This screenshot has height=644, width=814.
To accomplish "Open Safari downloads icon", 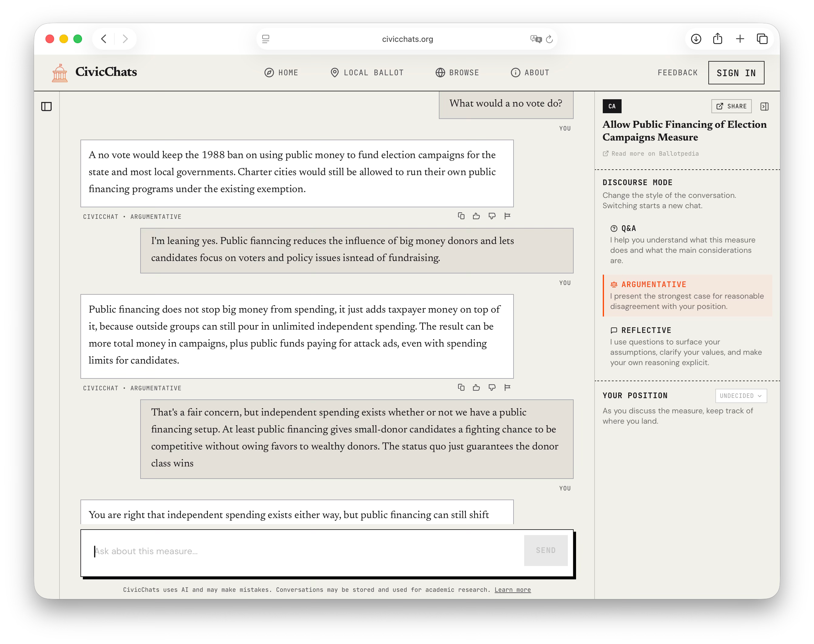I will [x=696, y=39].
